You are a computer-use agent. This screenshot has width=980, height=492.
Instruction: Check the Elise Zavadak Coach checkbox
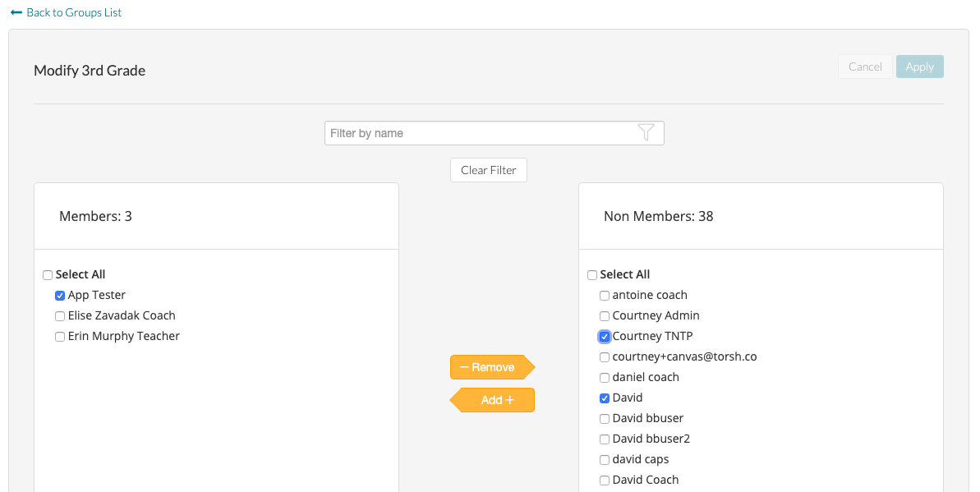pos(60,316)
